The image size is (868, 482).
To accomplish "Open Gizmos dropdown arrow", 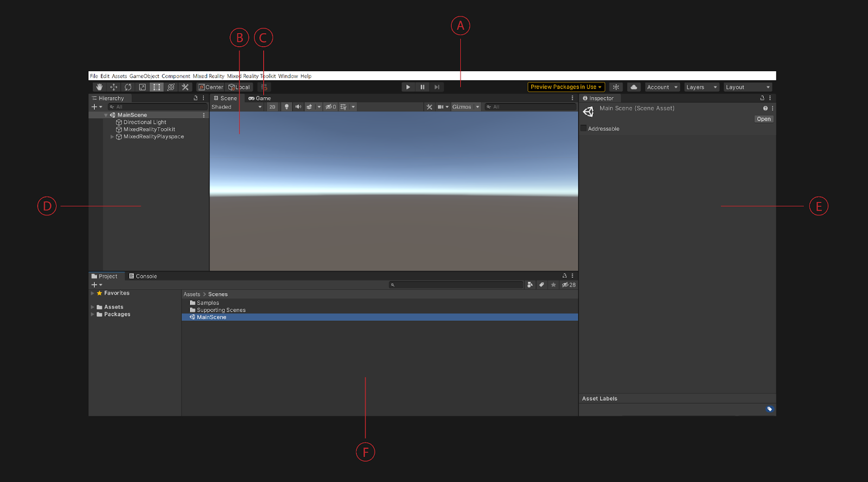I will [x=478, y=107].
